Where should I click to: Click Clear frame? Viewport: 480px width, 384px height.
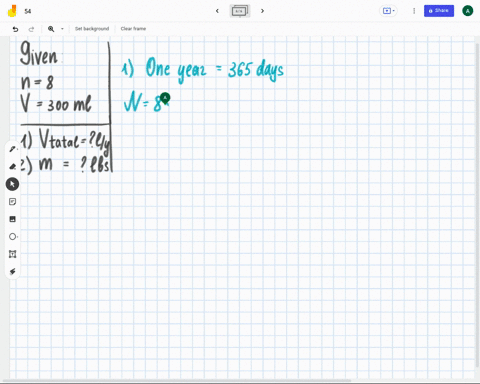click(x=133, y=29)
